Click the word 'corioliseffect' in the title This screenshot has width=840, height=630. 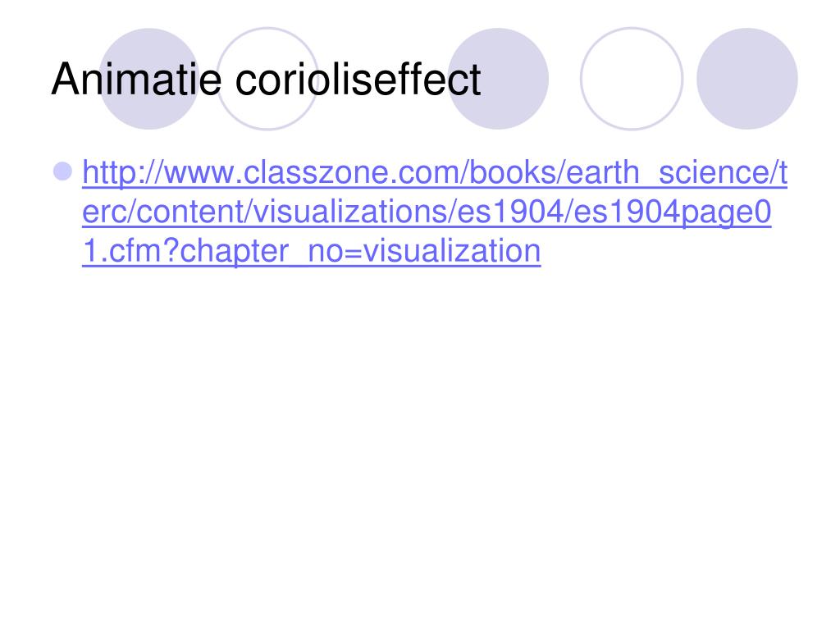[x=358, y=80]
